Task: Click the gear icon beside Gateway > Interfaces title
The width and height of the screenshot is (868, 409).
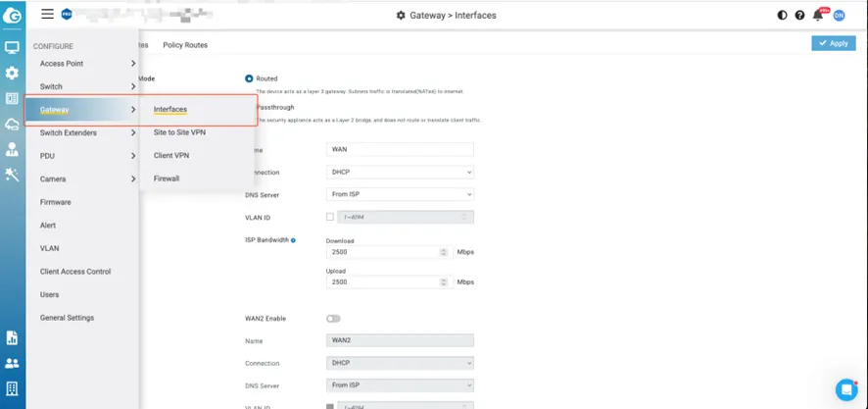Action: point(401,16)
